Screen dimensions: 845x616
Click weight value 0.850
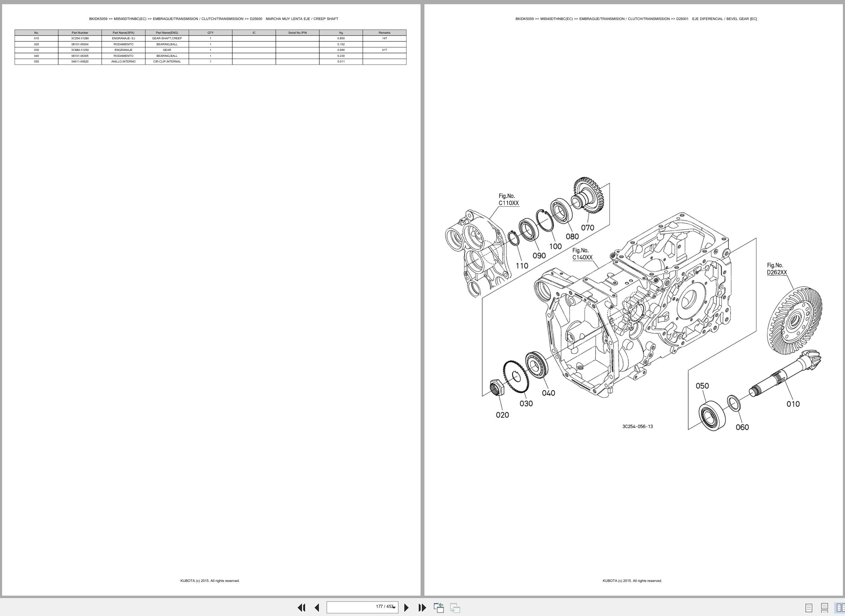click(341, 38)
